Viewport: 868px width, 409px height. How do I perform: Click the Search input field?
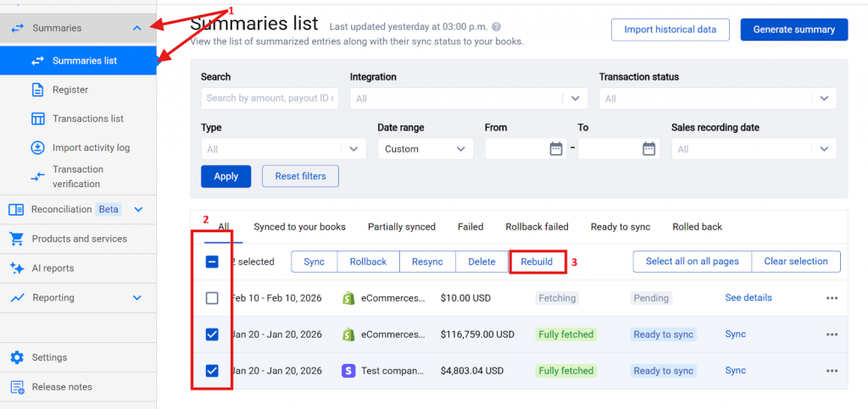tap(270, 98)
